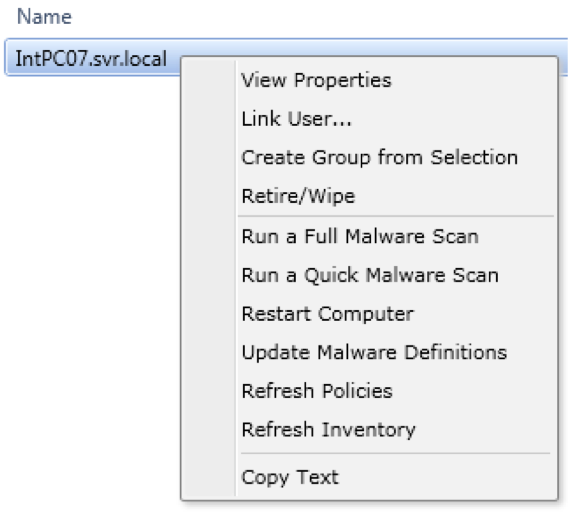The width and height of the screenshot is (568, 513).
Task: Sort by the Name column header
Action: (x=44, y=17)
